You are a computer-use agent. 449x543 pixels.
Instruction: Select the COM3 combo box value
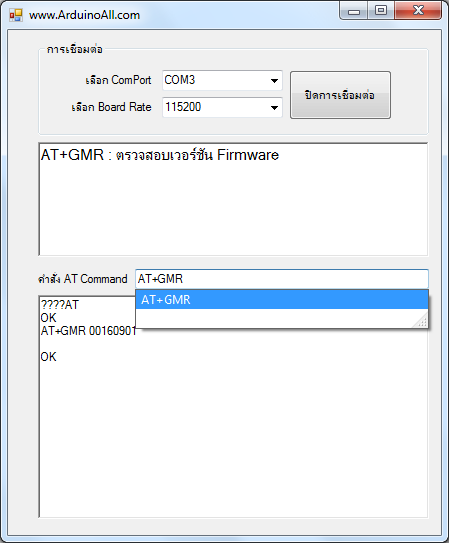coord(222,80)
